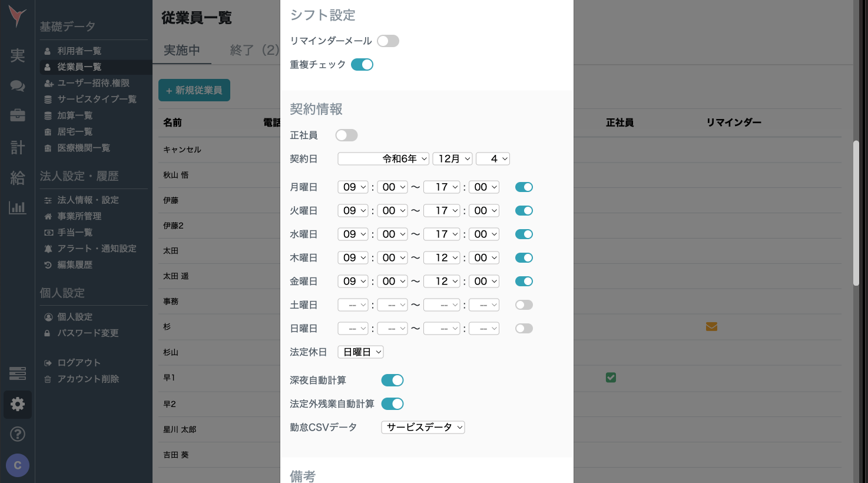Open the 契約日 year dropdown showing 令和6年

coord(382,158)
